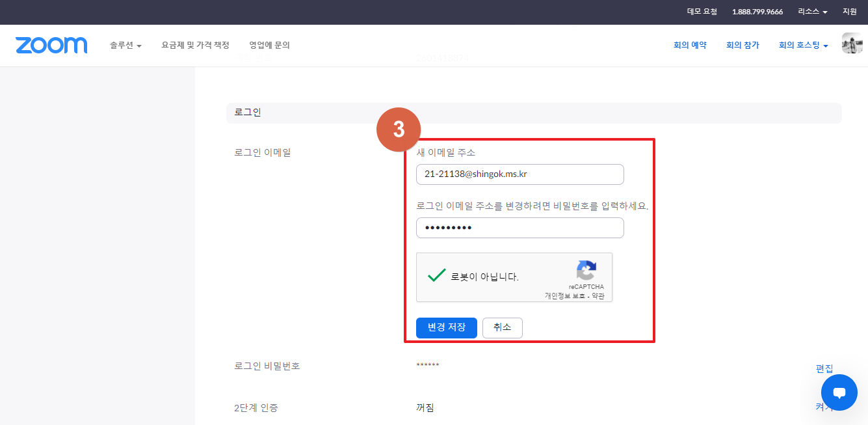868x425 pixels.
Task: Open 영업에 문의 menu item
Action: [x=269, y=46]
